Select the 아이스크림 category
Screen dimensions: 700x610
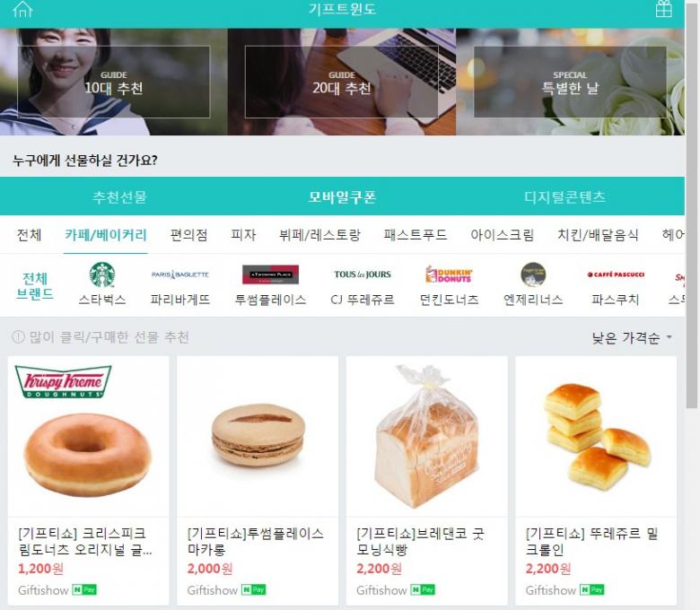[503, 235]
